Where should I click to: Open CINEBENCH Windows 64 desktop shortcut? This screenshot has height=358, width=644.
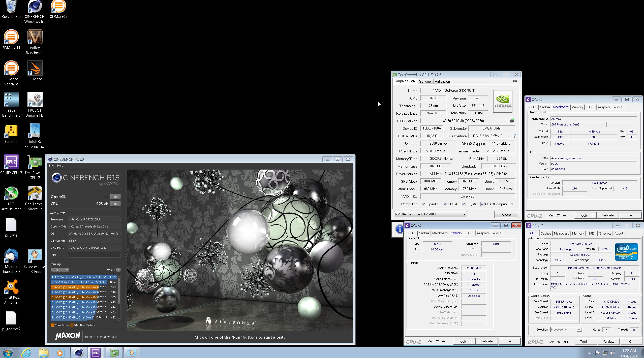35,12
